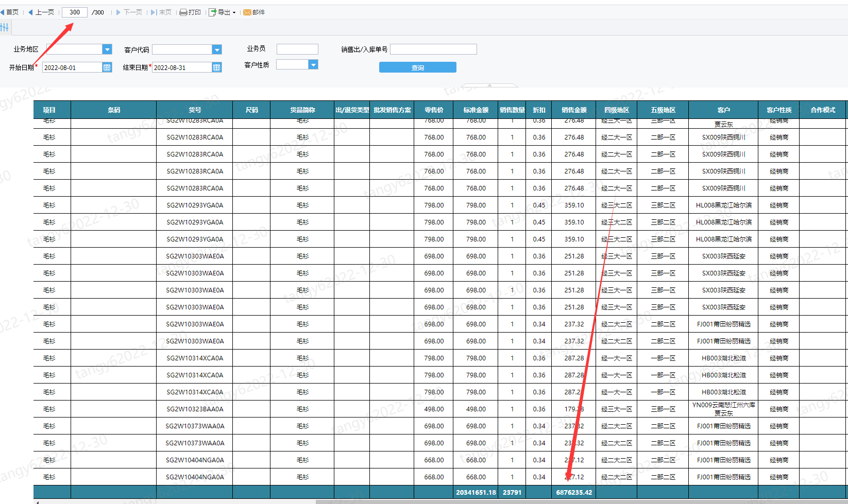Expand the 客户性质 dropdown

point(313,64)
